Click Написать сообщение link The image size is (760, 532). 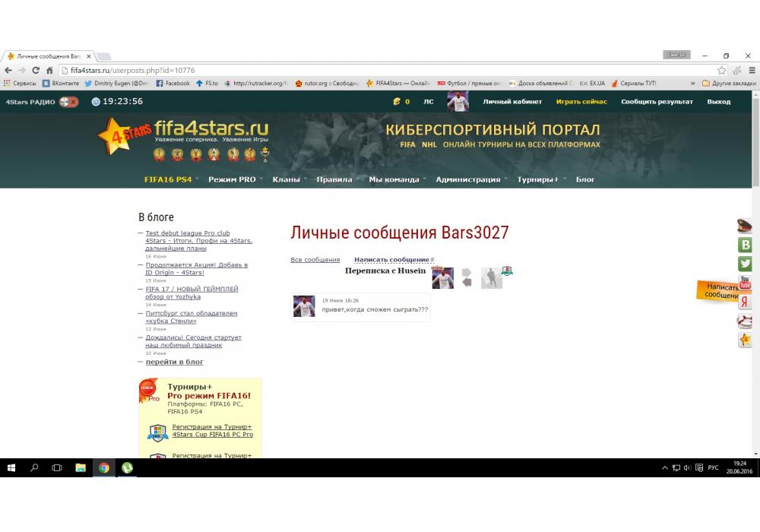point(391,260)
